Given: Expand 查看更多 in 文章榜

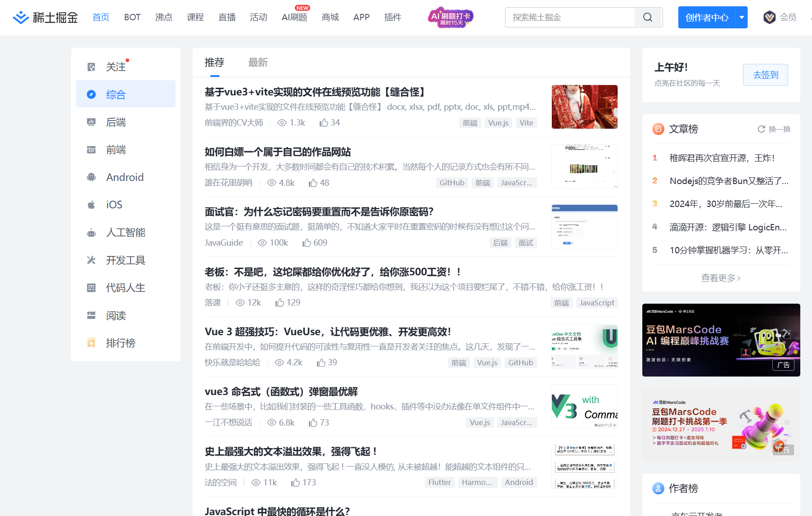Looking at the screenshot, I should click(721, 278).
